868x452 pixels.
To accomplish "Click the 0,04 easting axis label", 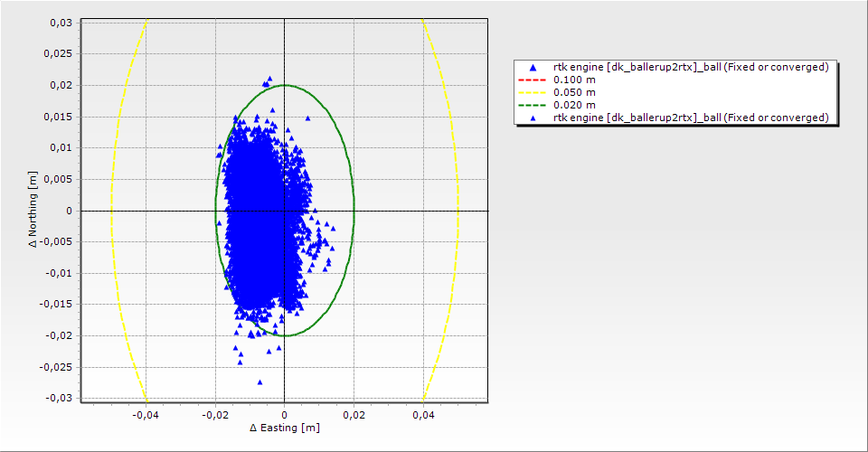I will [423, 415].
